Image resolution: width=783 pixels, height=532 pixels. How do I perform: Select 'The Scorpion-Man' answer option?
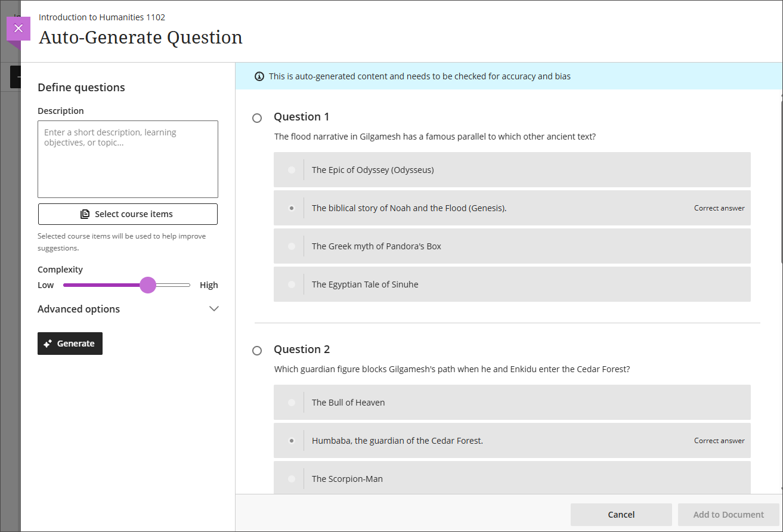tap(290, 478)
